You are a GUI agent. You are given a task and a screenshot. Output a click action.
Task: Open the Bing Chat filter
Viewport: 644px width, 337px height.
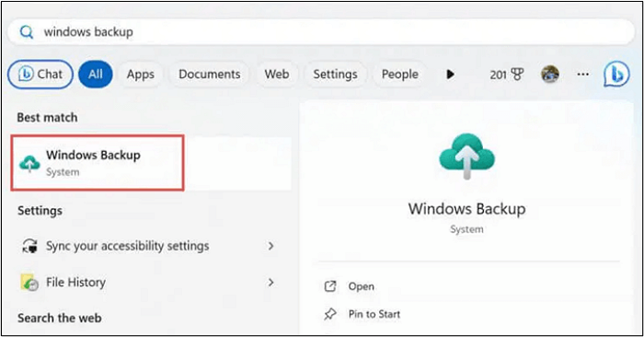tap(40, 75)
